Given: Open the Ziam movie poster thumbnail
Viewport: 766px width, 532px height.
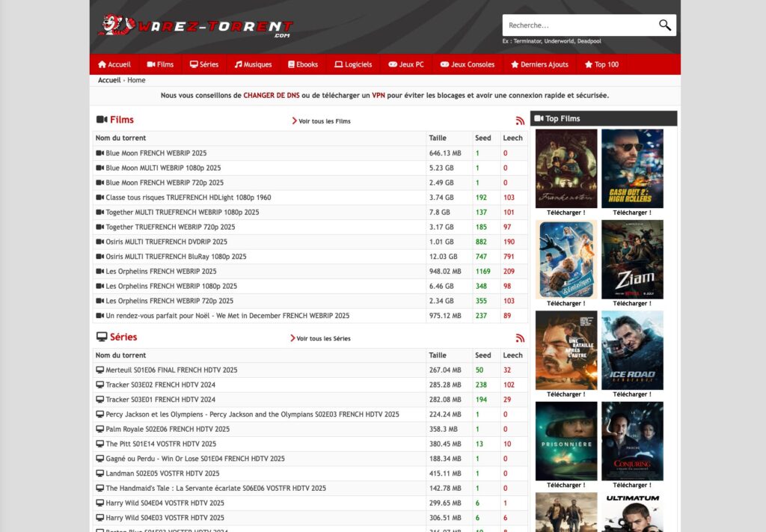Looking at the screenshot, I should pos(632,260).
